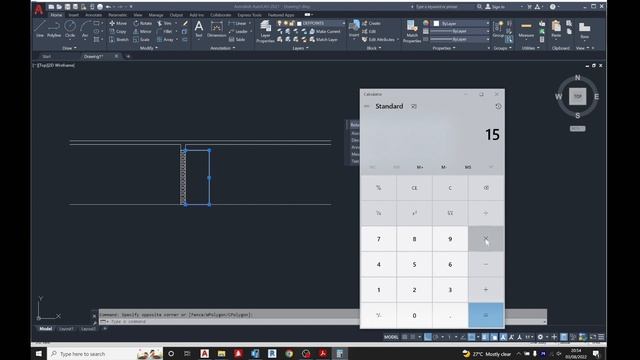Viewport: 640px width, 360px height.
Task: Click Match Layer button
Action: 324,40
